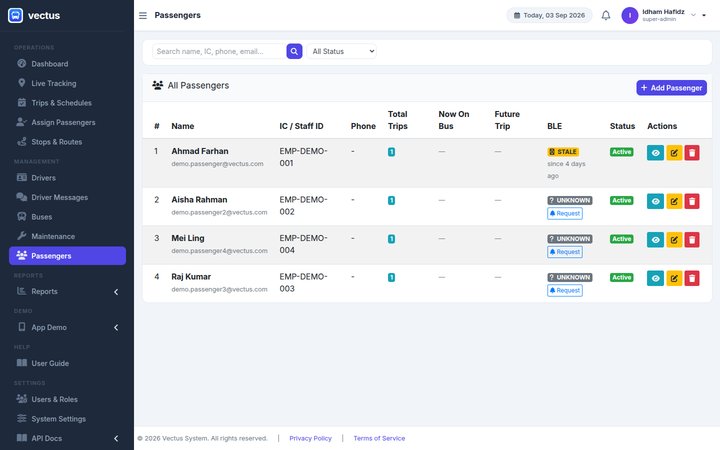Open the user account dropdown caret
Viewport: 720px width, 450px height.
tap(704, 16)
